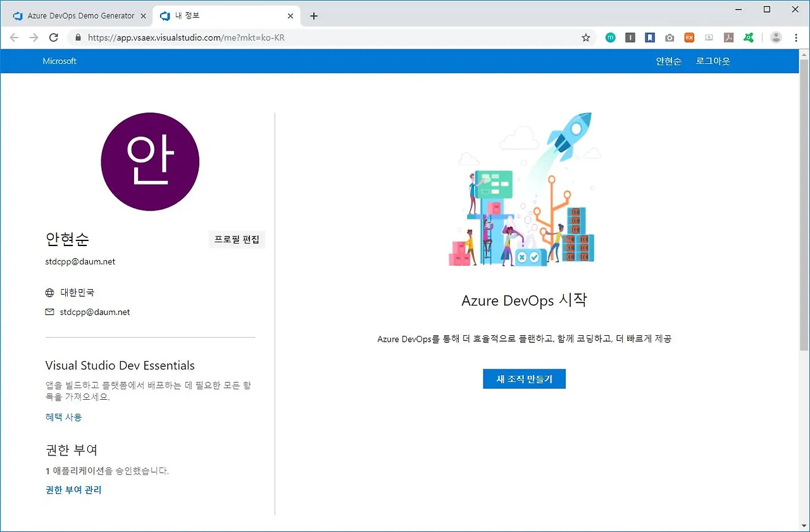Click the scrollbar down arrow

(x=804, y=526)
